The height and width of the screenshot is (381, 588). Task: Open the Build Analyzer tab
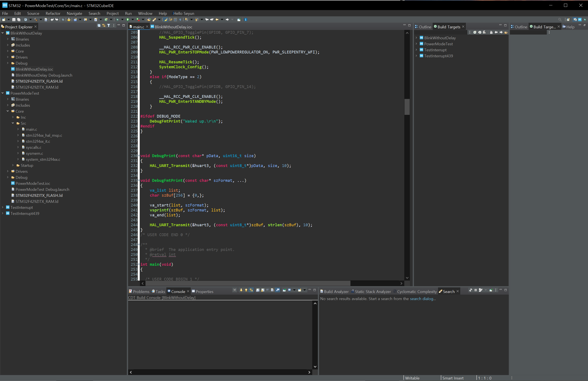tap(336, 291)
